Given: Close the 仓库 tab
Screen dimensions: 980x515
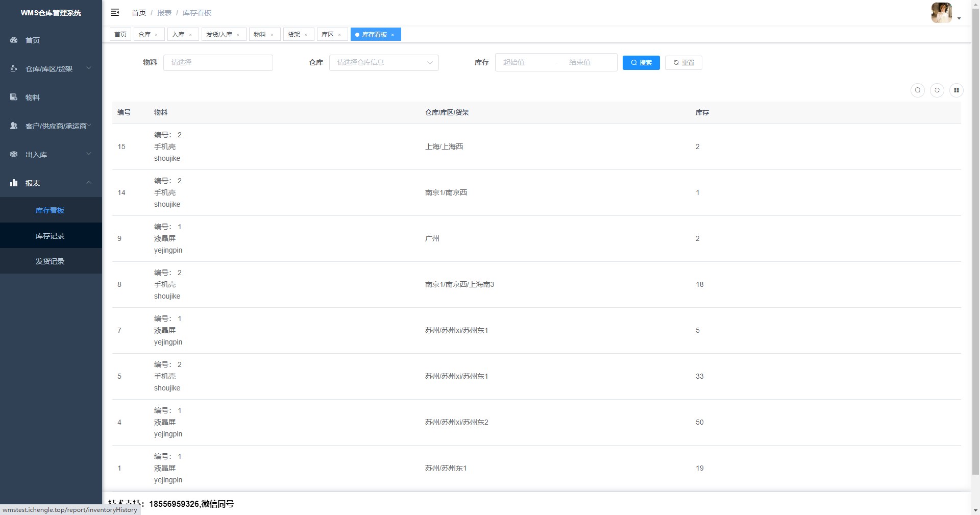Looking at the screenshot, I should 156,35.
